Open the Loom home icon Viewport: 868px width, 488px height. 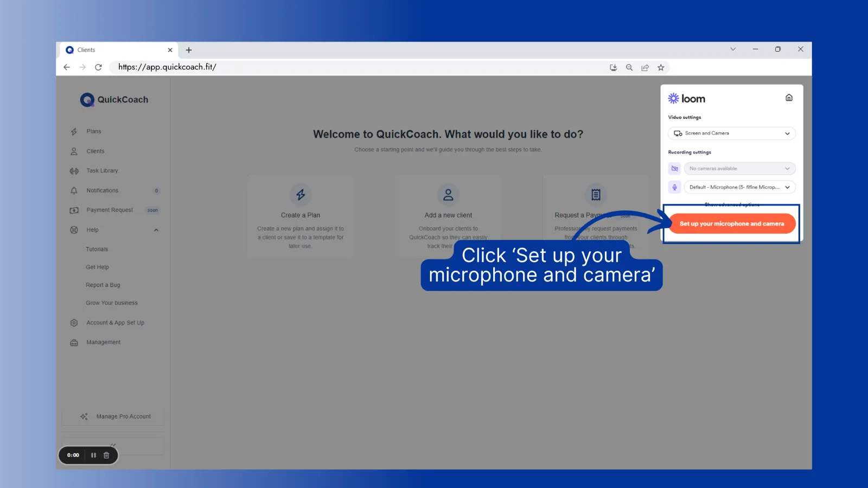(789, 98)
